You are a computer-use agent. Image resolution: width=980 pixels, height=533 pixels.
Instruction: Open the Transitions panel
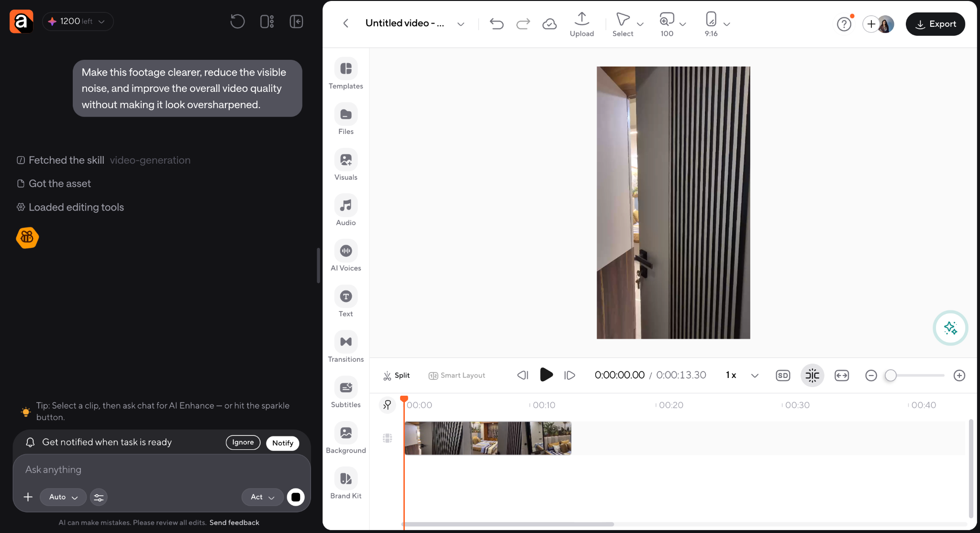(x=345, y=347)
